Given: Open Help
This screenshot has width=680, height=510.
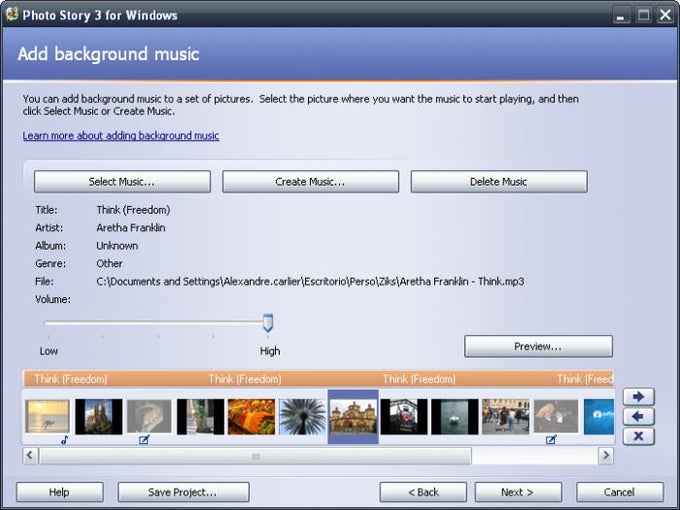Looking at the screenshot, I should point(59,492).
